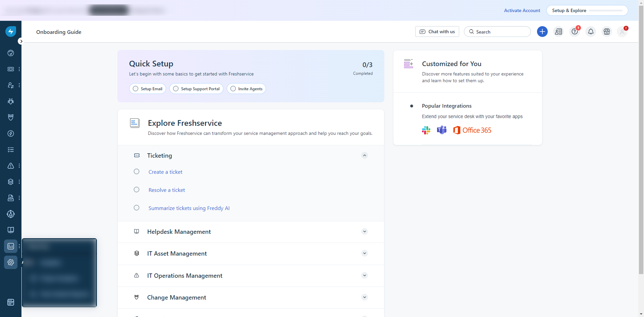
Task: Click the Chat with us button
Action: pos(437,32)
